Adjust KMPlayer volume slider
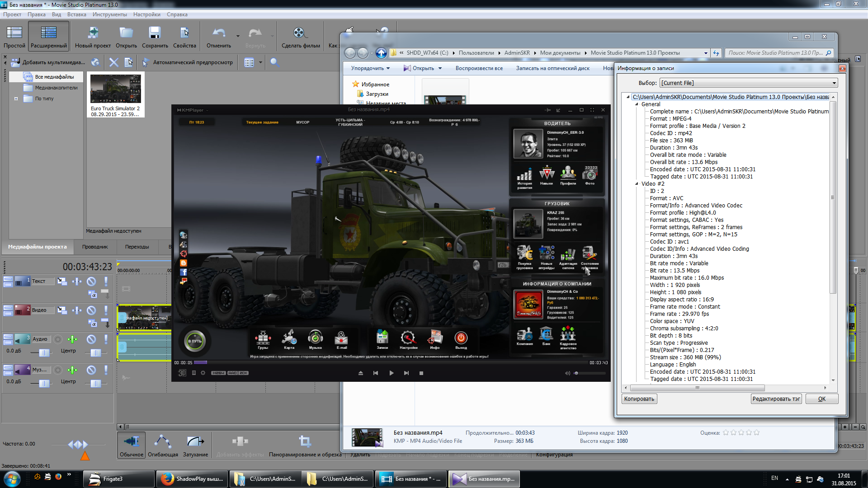Viewport: 868px width, 488px height. (x=591, y=373)
